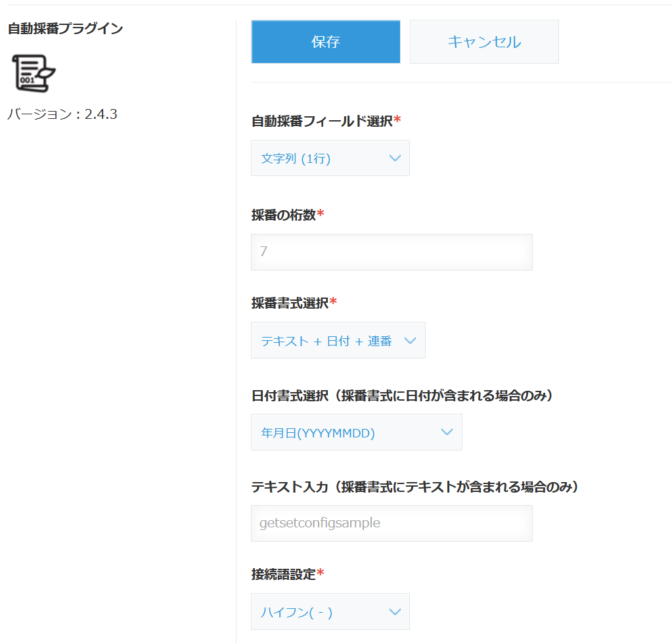672x643 pixels.
Task: Click the 採番書式選択 label
Action: pyautogui.click(x=294, y=303)
